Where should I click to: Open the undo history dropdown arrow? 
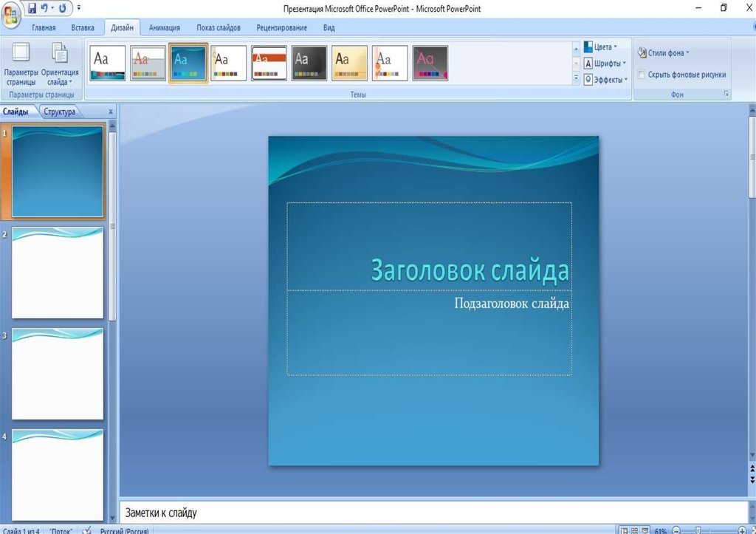(52, 8)
